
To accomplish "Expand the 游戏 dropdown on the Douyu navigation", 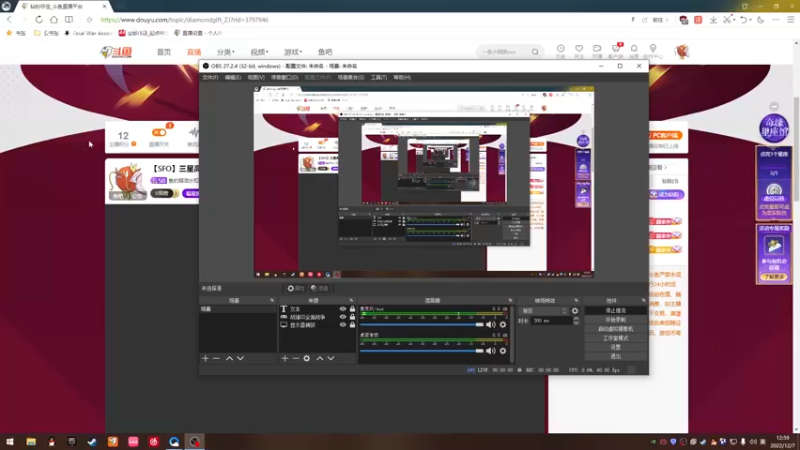I will point(293,52).
